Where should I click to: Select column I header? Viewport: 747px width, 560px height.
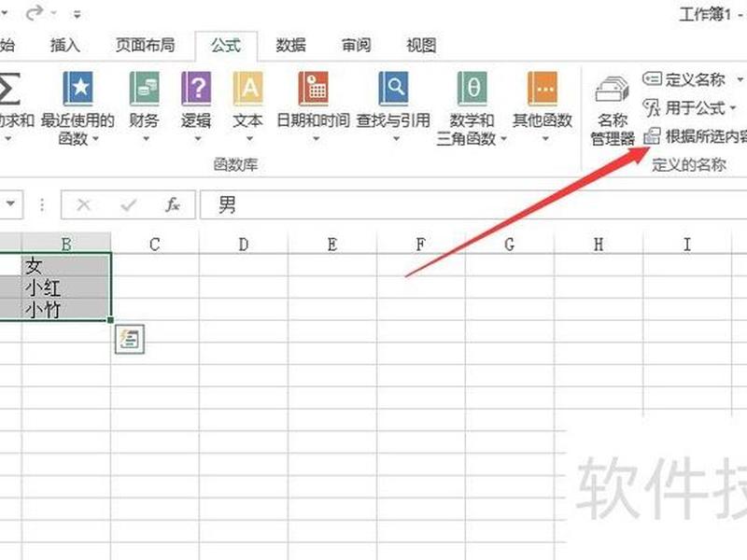pos(687,244)
